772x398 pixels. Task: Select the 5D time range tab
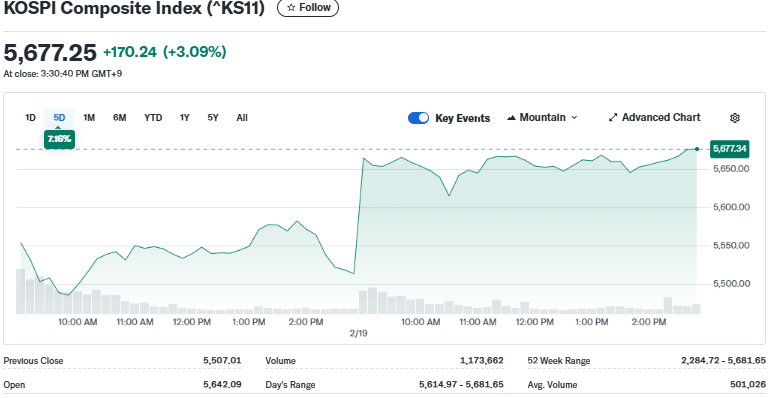59,118
